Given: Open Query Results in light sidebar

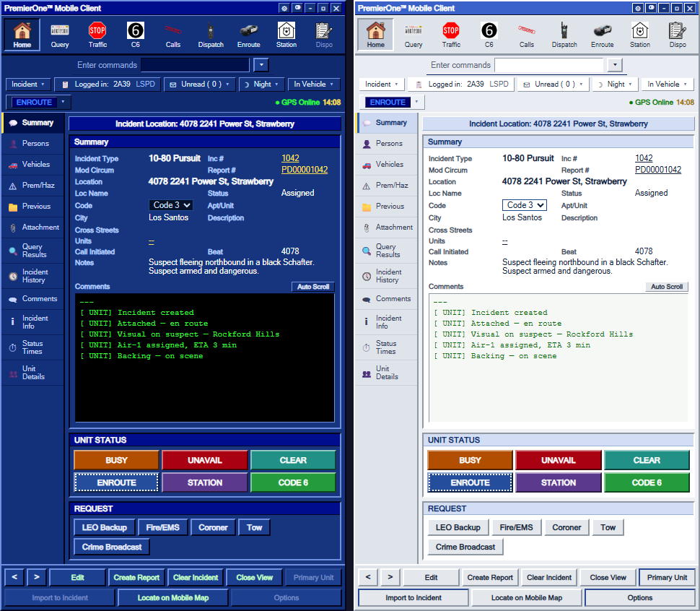Looking at the screenshot, I should coord(387,251).
